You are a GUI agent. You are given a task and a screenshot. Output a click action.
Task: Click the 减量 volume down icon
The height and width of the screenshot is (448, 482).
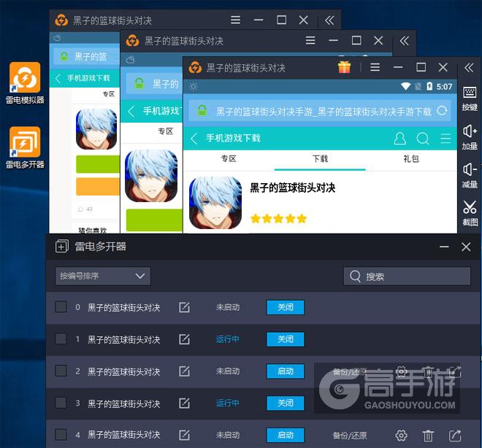pyautogui.click(x=470, y=175)
